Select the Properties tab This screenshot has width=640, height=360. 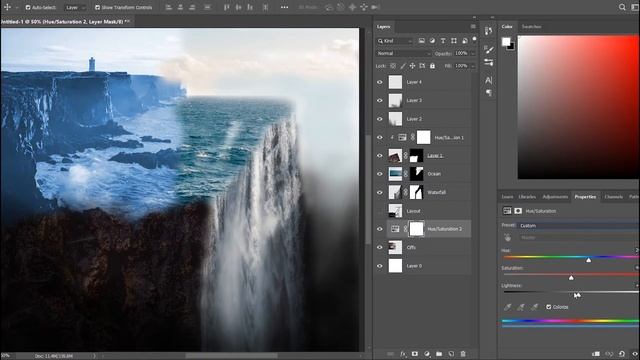coord(585,197)
